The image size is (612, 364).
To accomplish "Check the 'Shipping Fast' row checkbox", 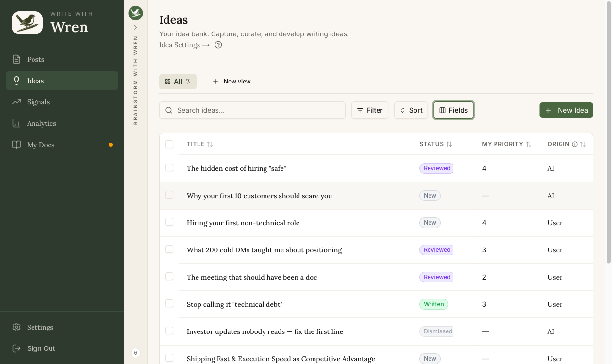I will coord(169,358).
